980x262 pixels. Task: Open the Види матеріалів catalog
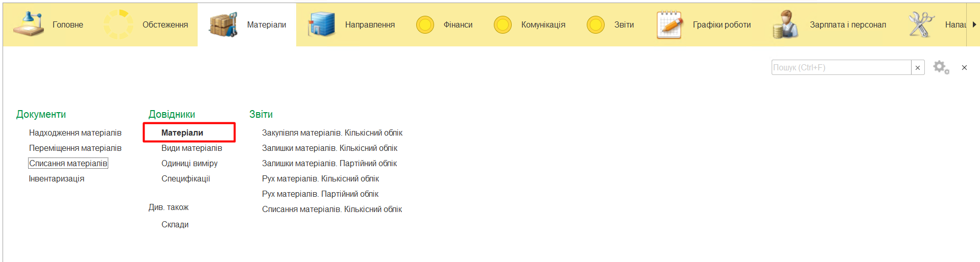tap(192, 148)
